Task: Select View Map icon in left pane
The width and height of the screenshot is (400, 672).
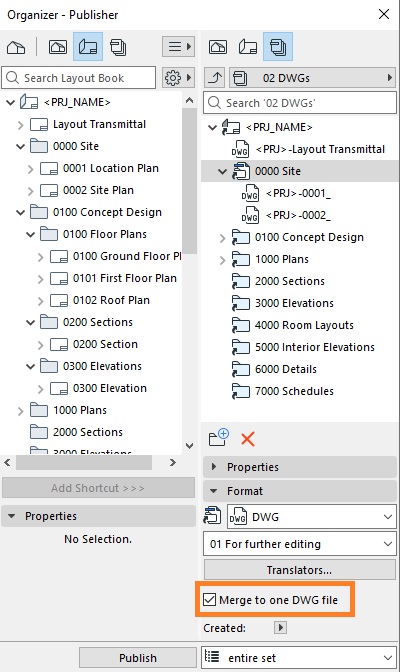Action: pyautogui.click(x=58, y=46)
